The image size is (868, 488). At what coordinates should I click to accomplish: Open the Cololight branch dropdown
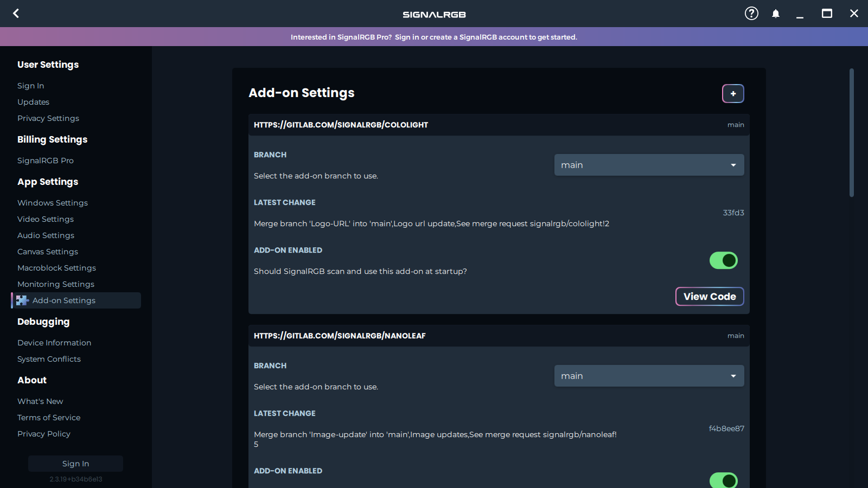click(x=649, y=165)
